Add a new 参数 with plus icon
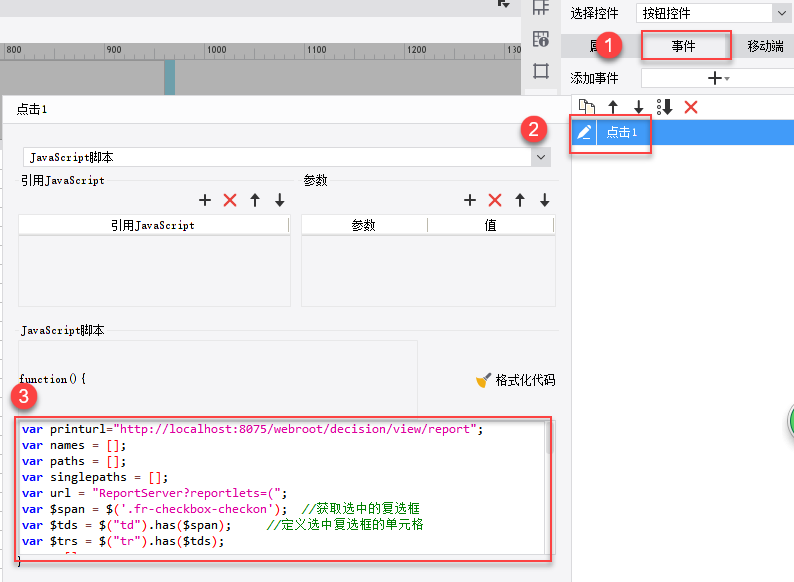 click(x=469, y=200)
